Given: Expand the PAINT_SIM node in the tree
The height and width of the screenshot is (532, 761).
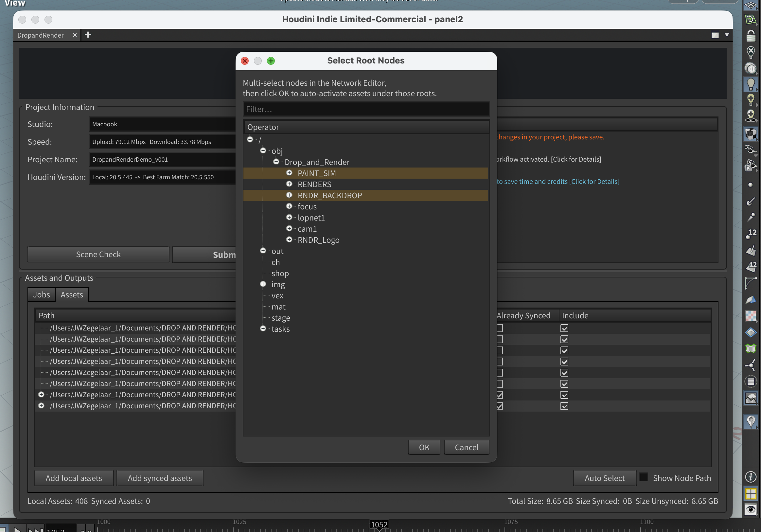Looking at the screenshot, I should [x=289, y=173].
